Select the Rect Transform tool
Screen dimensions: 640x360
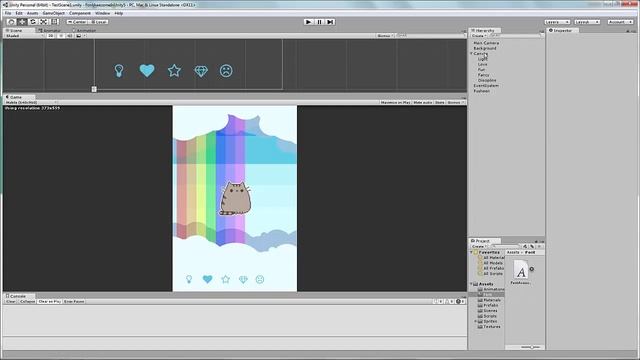(54, 22)
